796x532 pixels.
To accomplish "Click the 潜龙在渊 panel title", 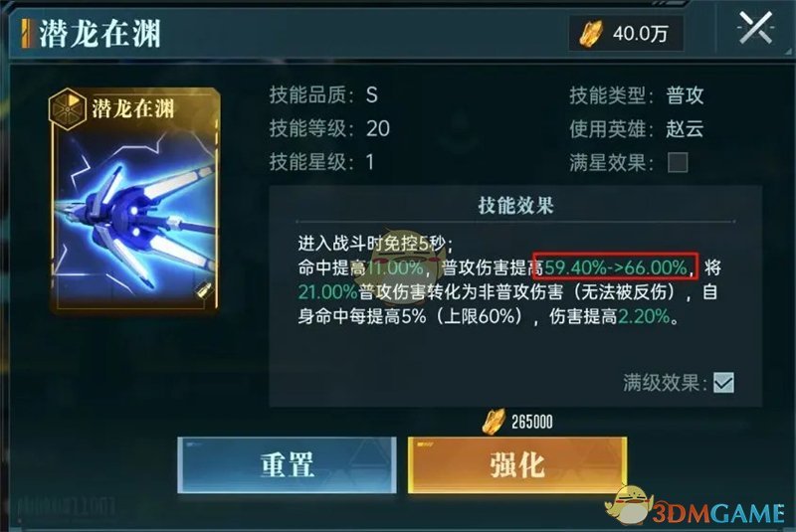I will (x=100, y=34).
